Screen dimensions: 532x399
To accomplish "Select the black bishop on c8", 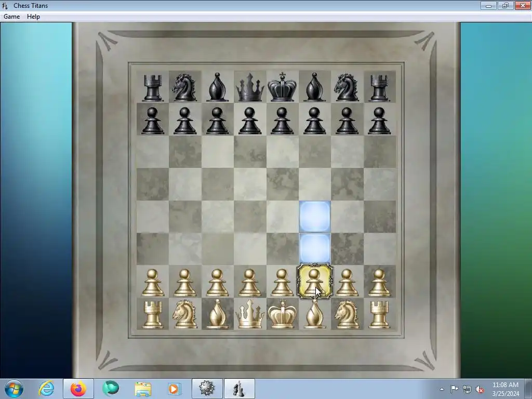I will (x=217, y=87).
